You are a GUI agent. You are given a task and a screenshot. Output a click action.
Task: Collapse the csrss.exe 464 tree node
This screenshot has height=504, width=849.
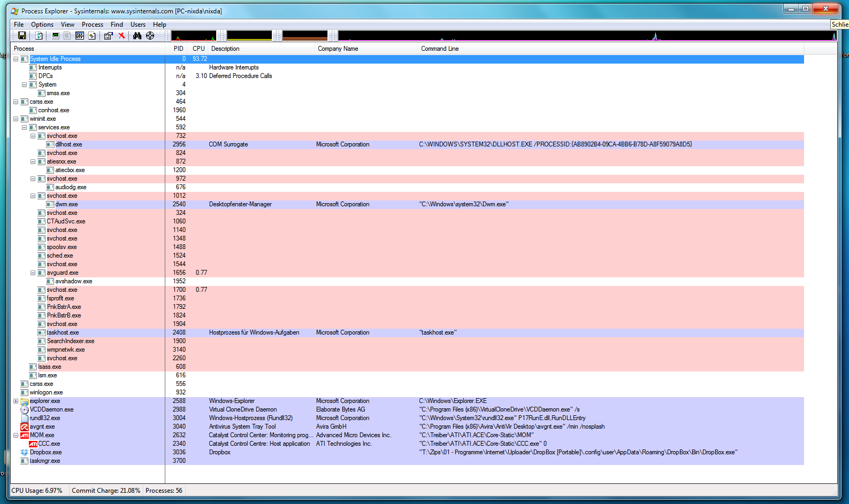point(16,102)
